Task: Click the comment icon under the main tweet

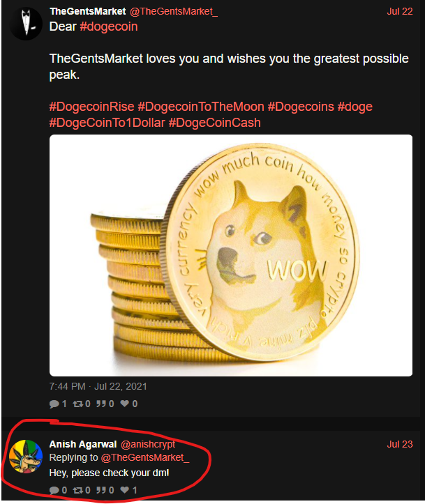Action: click(54, 404)
